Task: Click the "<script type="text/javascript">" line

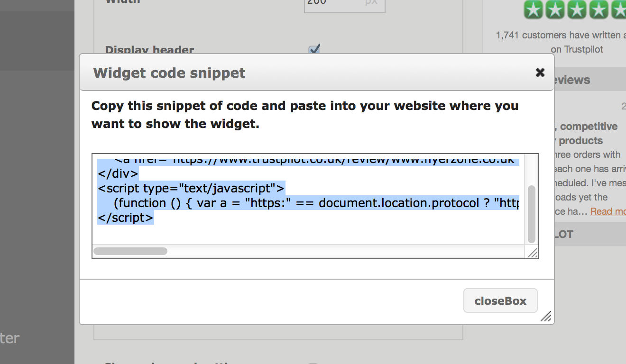Action: click(x=191, y=188)
